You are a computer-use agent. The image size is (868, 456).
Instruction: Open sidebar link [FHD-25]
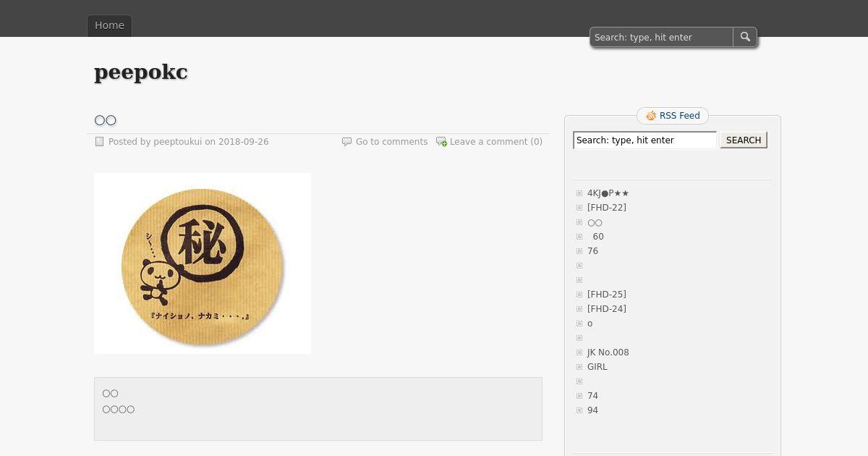607,295
